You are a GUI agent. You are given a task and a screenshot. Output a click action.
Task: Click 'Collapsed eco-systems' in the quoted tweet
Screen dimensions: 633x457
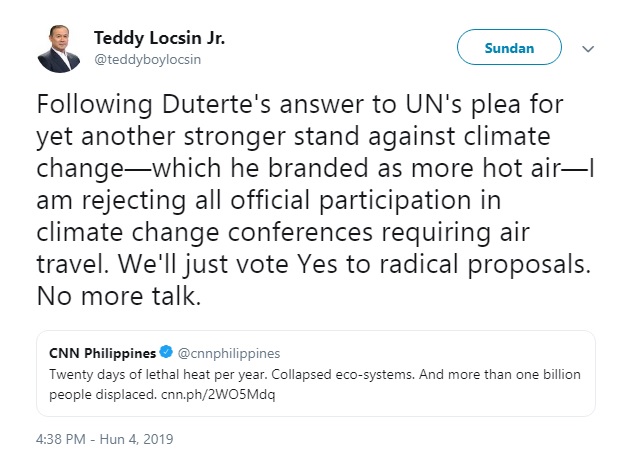(319, 374)
